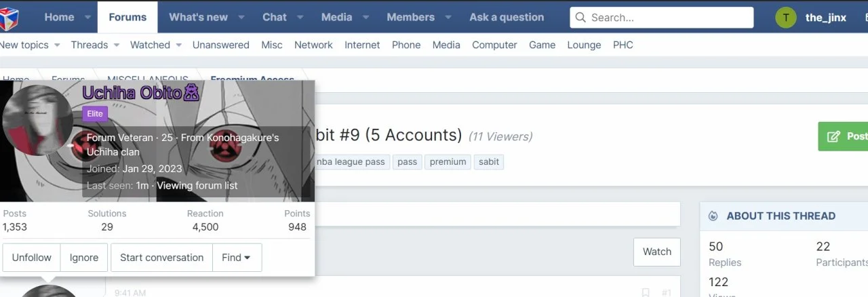Open the New topics dropdown

pos(57,45)
